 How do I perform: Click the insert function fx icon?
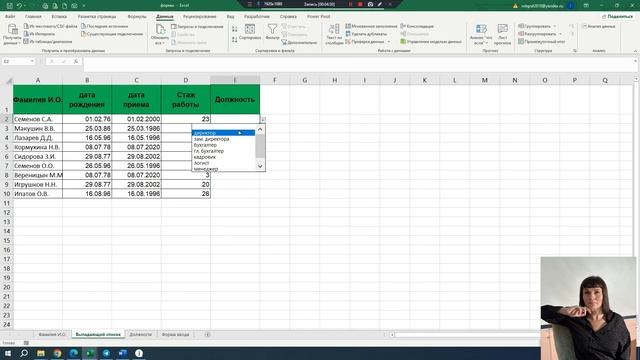point(76,61)
